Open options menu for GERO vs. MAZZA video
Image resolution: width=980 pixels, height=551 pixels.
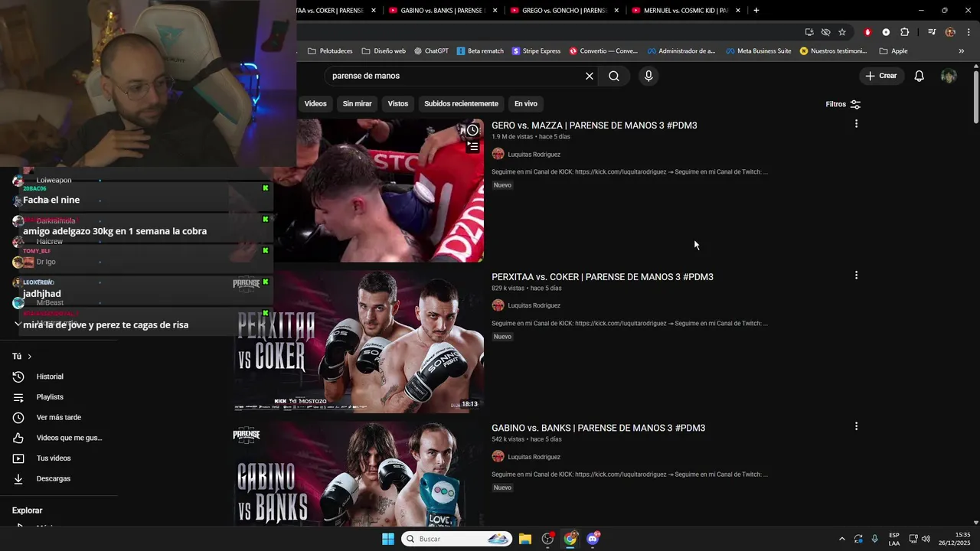(x=856, y=123)
